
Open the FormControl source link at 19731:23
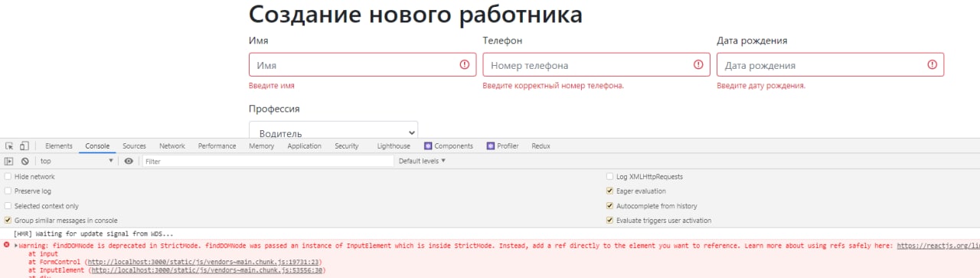[x=204, y=262]
